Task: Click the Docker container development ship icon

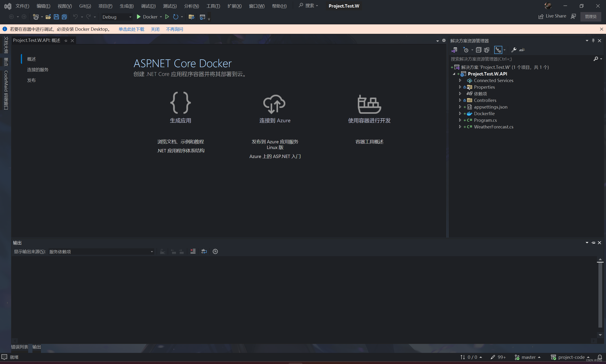Action: [x=369, y=104]
